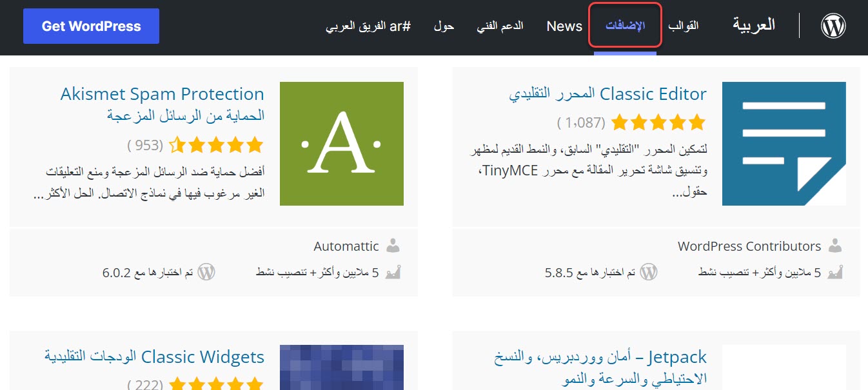Open the الإضافات (Plugins) menu item

click(625, 26)
